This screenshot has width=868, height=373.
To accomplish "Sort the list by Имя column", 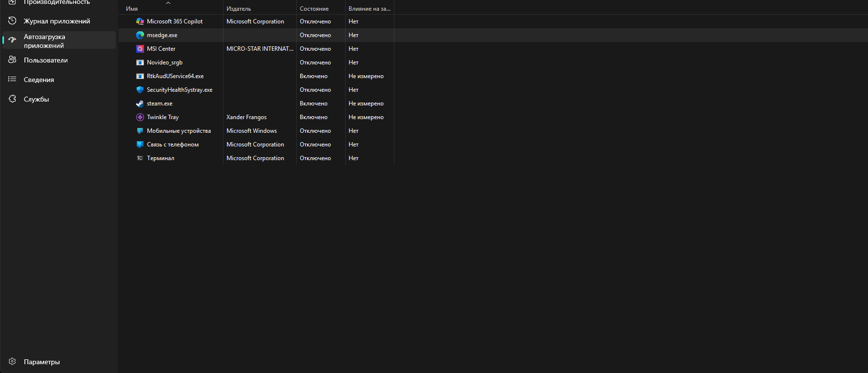I will coord(132,9).
